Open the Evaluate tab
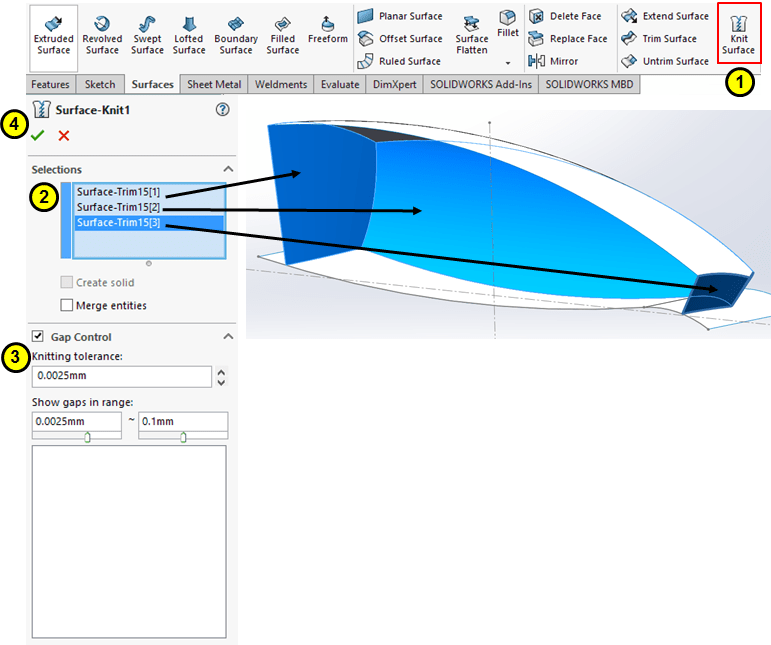 [340, 84]
